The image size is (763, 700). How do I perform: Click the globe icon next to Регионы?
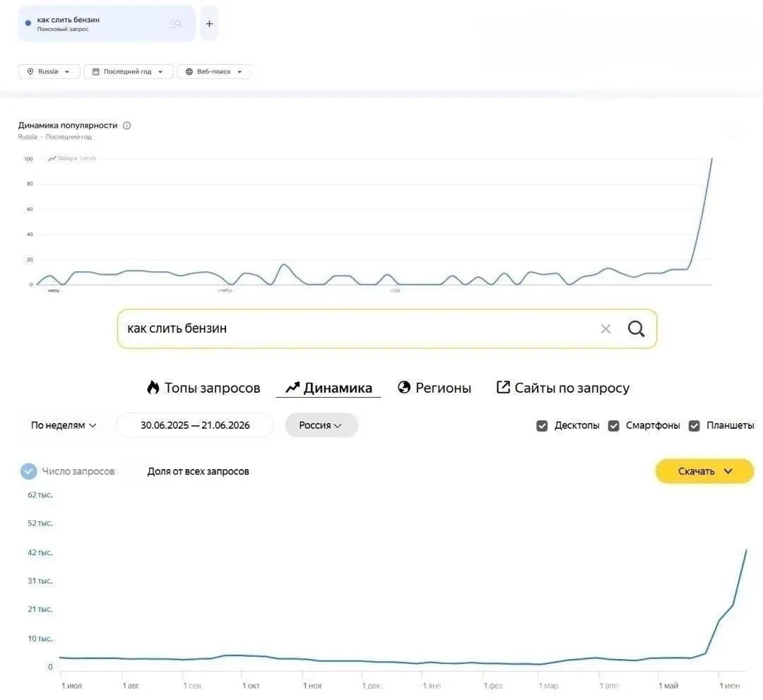coord(404,387)
